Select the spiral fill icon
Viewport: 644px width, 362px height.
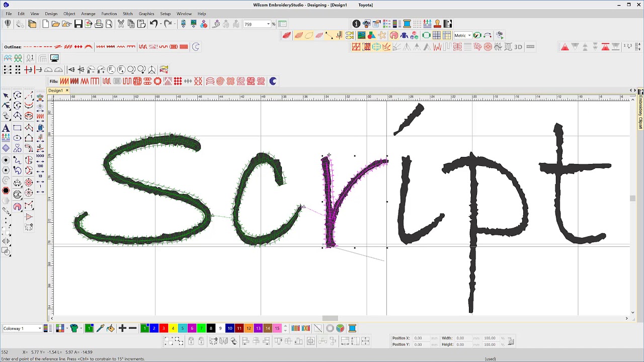[x=220, y=81]
